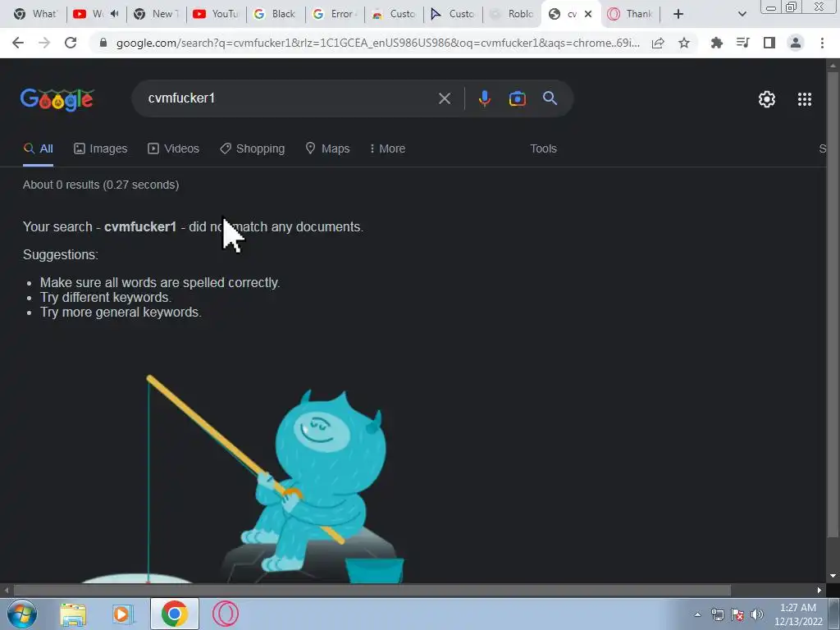Image resolution: width=840 pixels, height=630 pixels.
Task: Switch to the Thank tab
Action: tap(631, 14)
